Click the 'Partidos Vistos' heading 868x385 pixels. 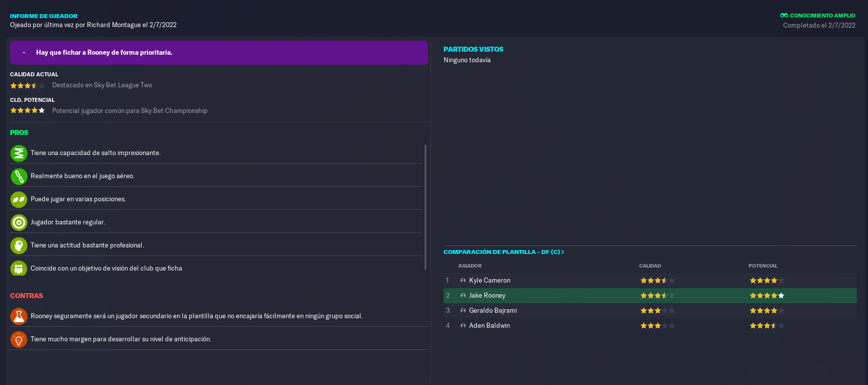coord(473,49)
